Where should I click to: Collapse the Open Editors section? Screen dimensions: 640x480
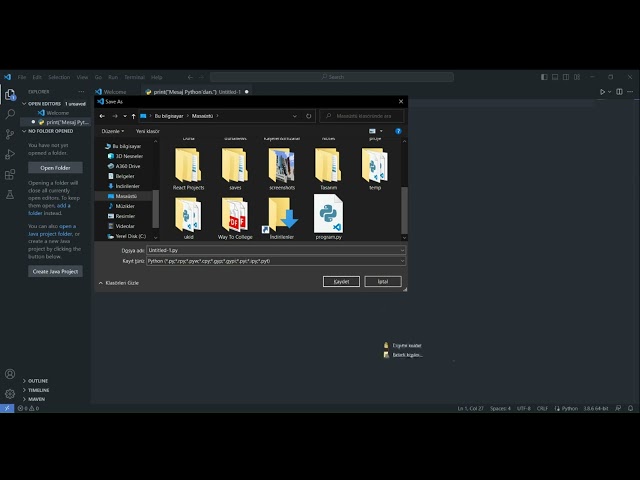coord(24,104)
